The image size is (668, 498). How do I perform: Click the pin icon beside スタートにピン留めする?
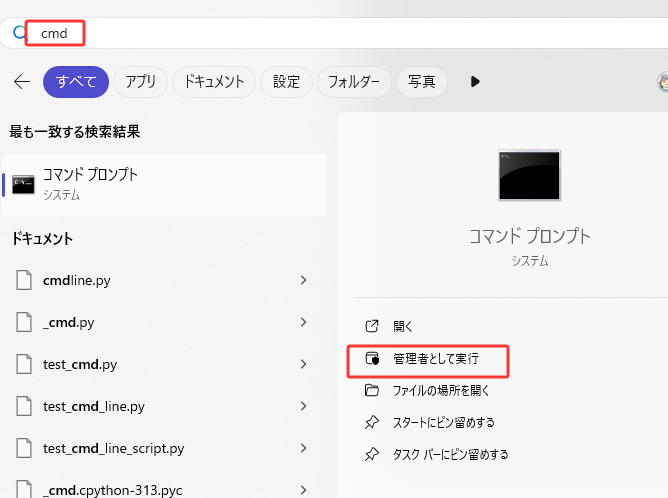click(372, 422)
